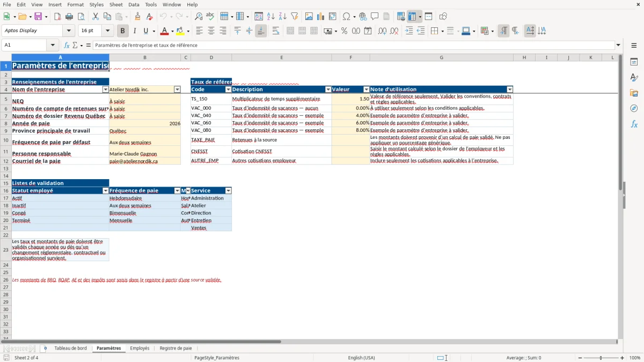This screenshot has height=362, width=644.
Task: Click the 100% zoom level
Action: (x=634, y=358)
